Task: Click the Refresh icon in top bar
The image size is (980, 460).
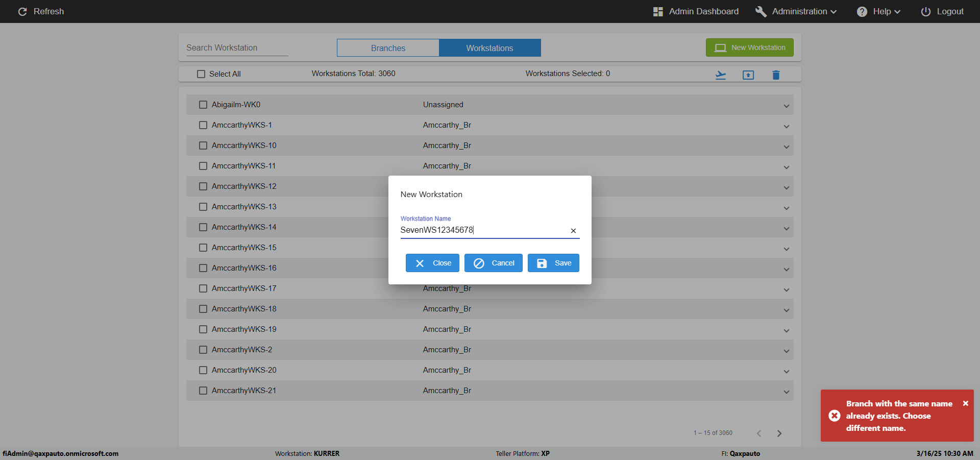Action: [22, 11]
